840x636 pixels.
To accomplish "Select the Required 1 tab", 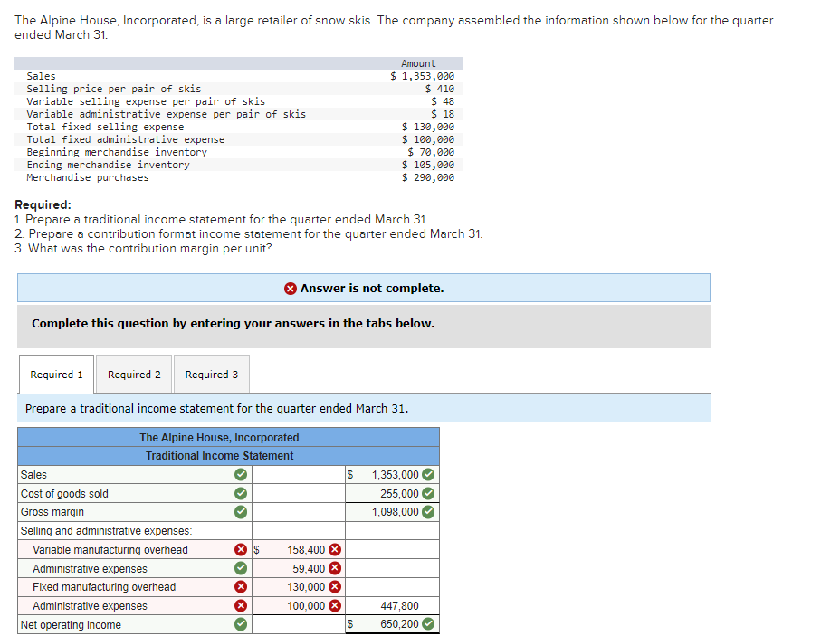I will tap(56, 375).
